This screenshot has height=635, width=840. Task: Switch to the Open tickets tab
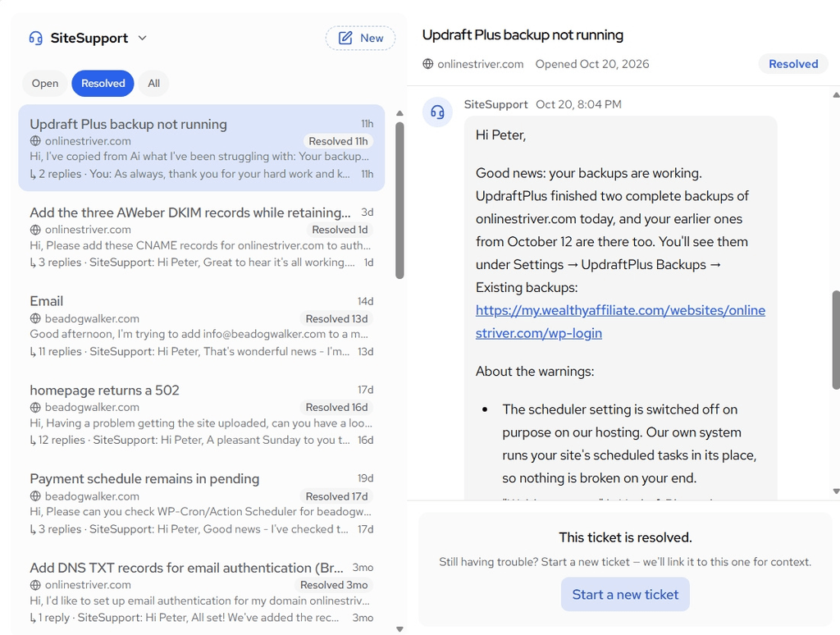point(45,84)
